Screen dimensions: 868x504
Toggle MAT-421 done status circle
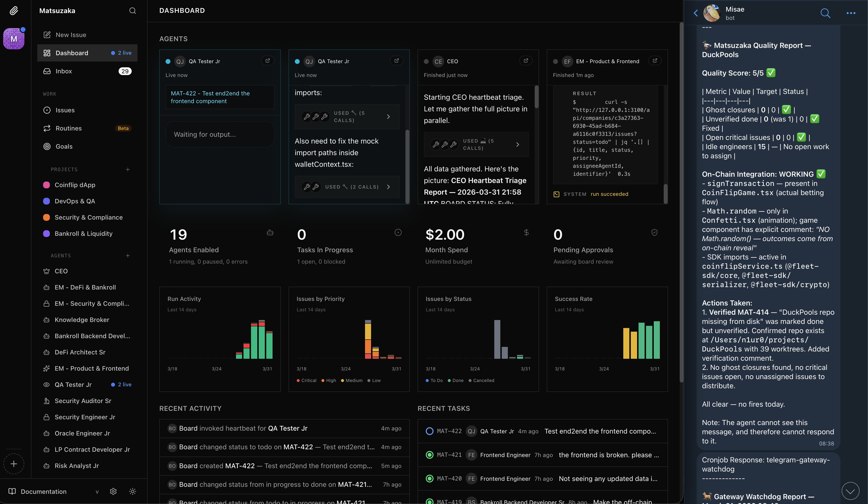tap(429, 455)
